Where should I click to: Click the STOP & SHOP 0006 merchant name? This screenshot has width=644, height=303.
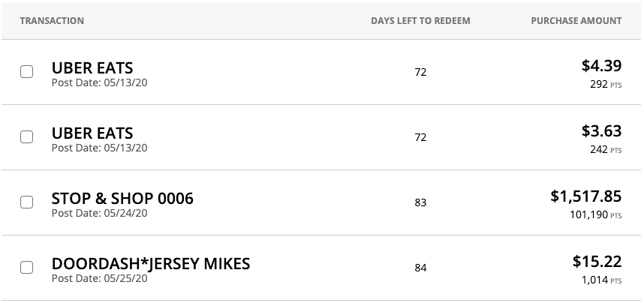click(122, 199)
